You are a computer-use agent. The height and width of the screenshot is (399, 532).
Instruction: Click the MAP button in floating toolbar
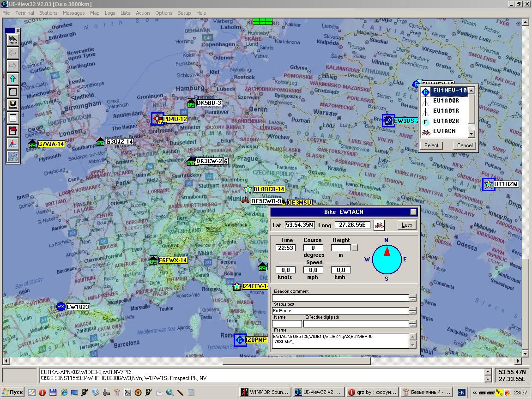coord(12,40)
